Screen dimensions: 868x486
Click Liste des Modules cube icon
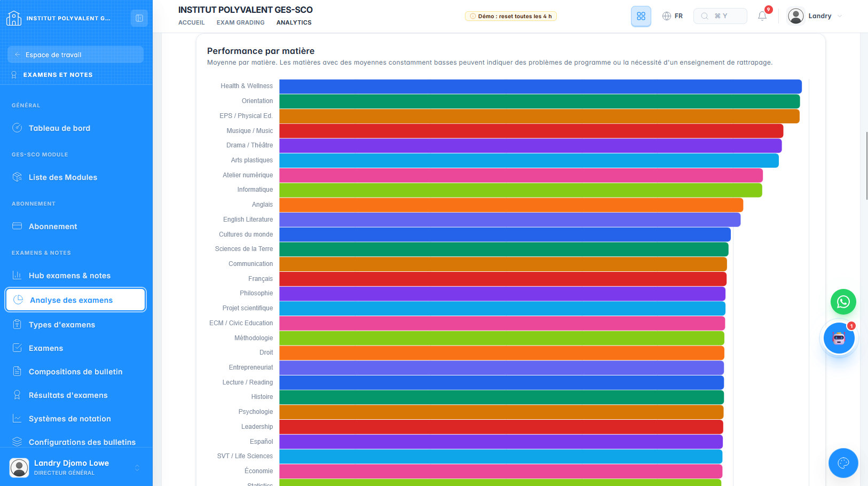(17, 177)
